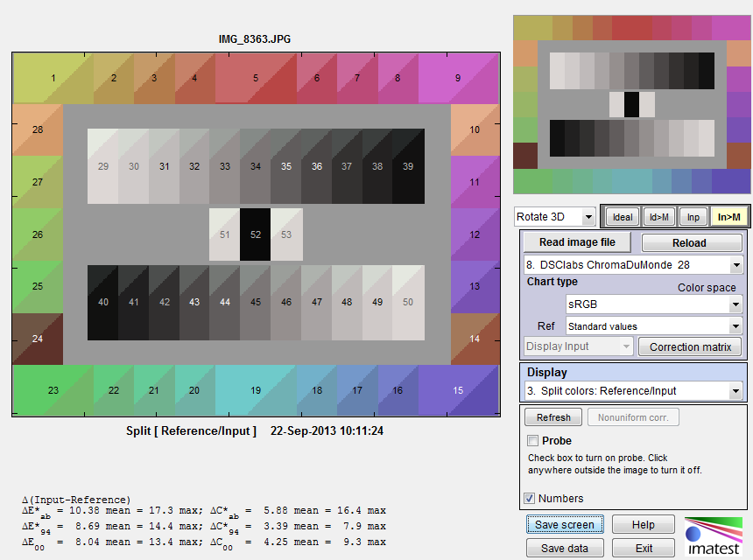
Task: Click the Nonuniform corr. button
Action: pos(633,417)
